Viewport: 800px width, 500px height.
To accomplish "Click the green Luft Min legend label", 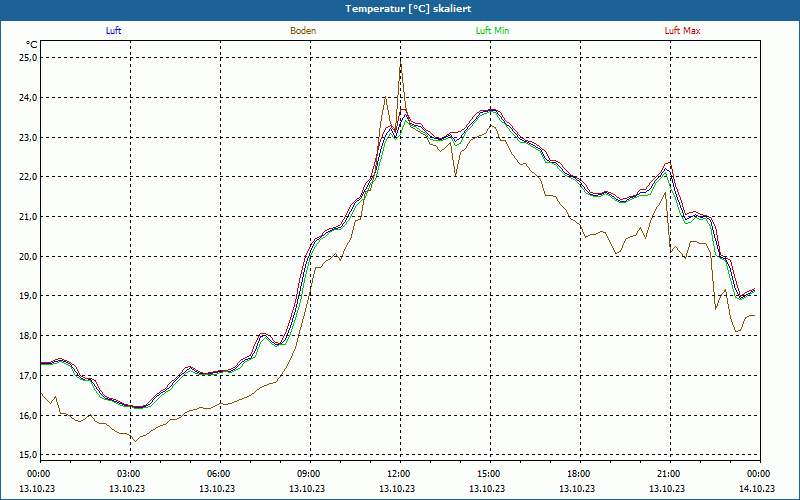I will pyautogui.click(x=492, y=31).
